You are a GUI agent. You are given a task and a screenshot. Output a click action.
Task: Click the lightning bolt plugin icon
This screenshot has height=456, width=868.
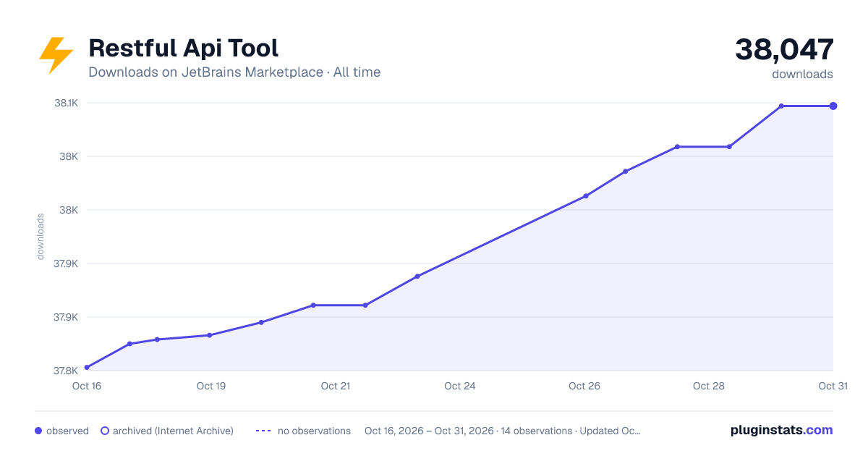coord(56,55)
